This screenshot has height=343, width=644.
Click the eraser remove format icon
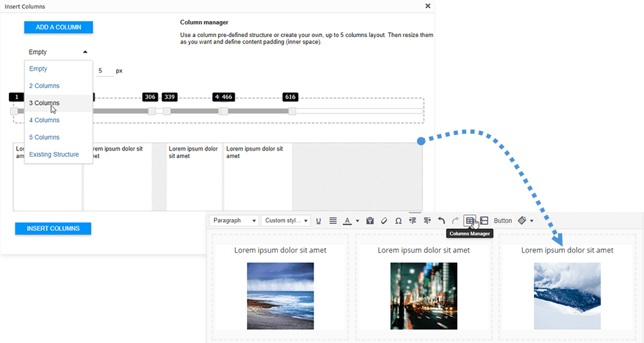(384, 220)
